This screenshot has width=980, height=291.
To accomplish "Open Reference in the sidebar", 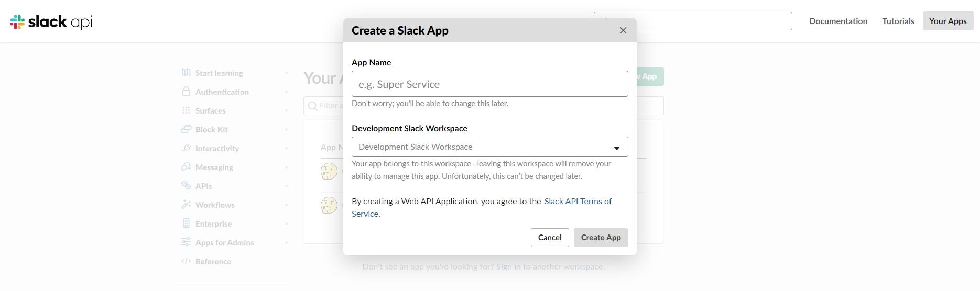I will [213, 262].
